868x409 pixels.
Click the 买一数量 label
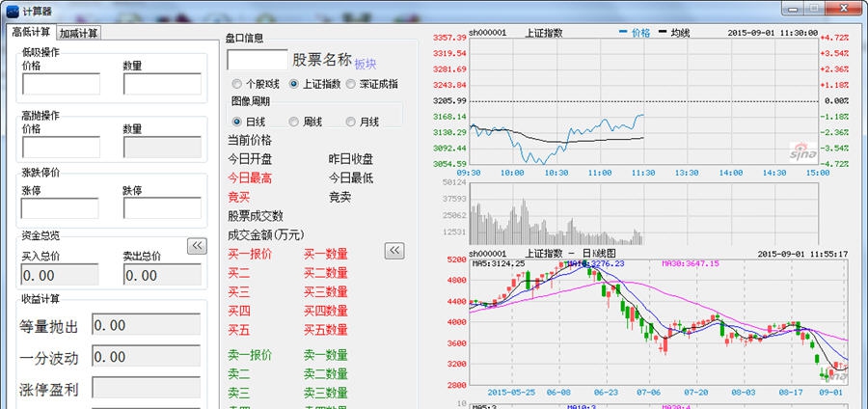[x=326, y=254]
